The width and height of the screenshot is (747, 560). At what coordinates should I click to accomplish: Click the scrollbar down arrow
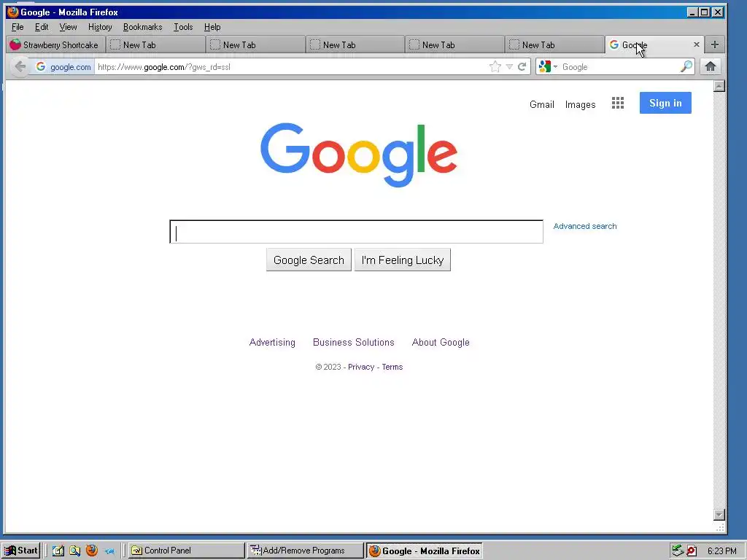click(x=719, y=515)
